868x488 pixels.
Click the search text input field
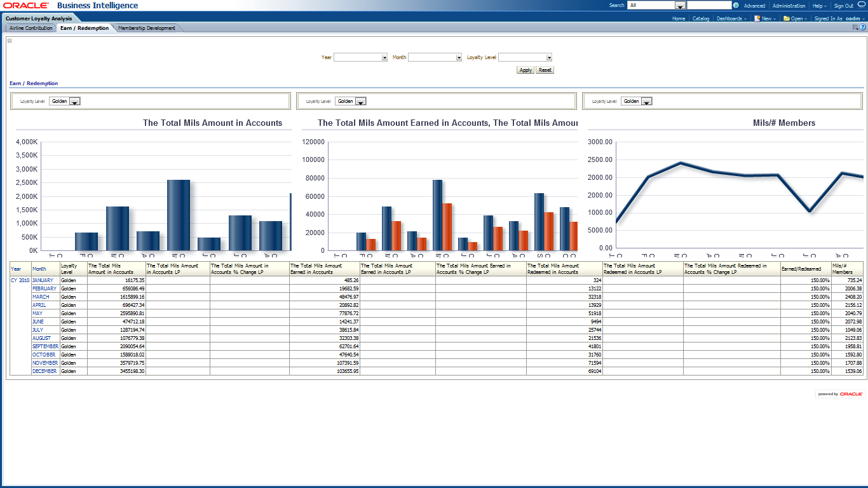(x=709, y=6)
